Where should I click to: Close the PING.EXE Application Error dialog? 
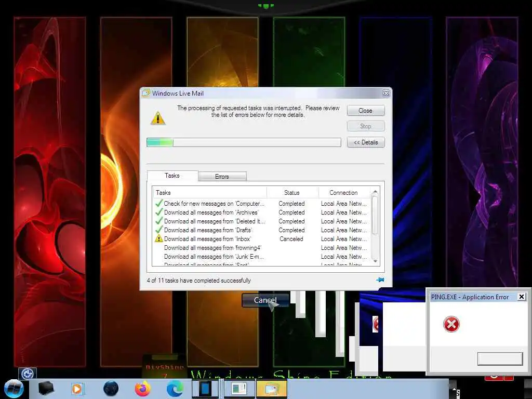pos(522,297)
